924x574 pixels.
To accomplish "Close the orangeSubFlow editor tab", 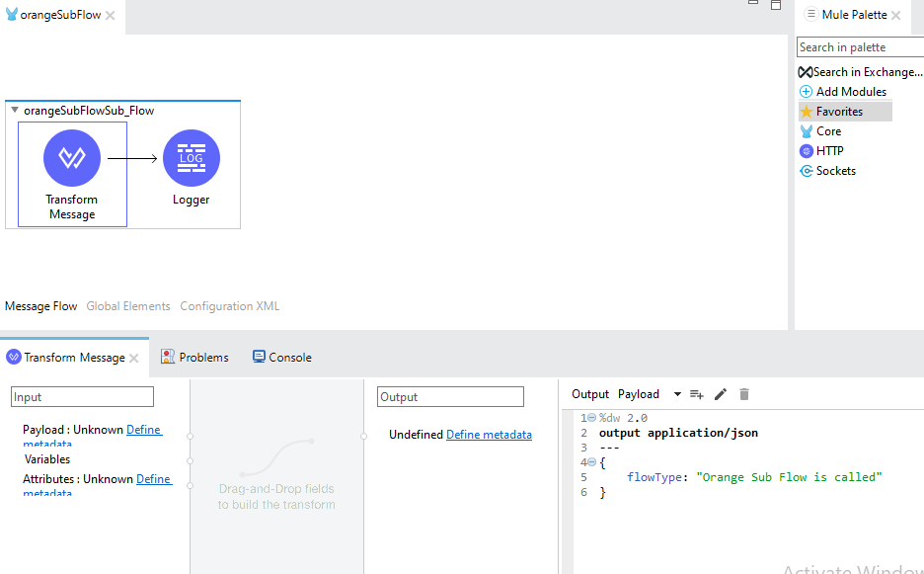I will tap(111, 16).
